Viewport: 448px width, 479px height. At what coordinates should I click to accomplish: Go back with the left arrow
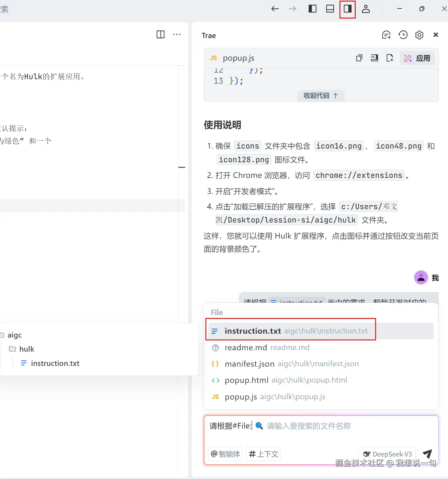(x=275, y=9)
